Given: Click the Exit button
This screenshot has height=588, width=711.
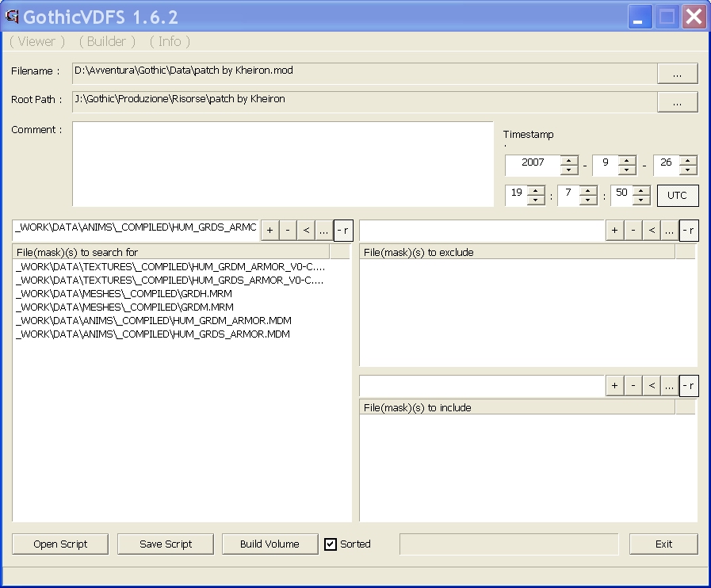Looking at the screenshot, I should 663,544.
